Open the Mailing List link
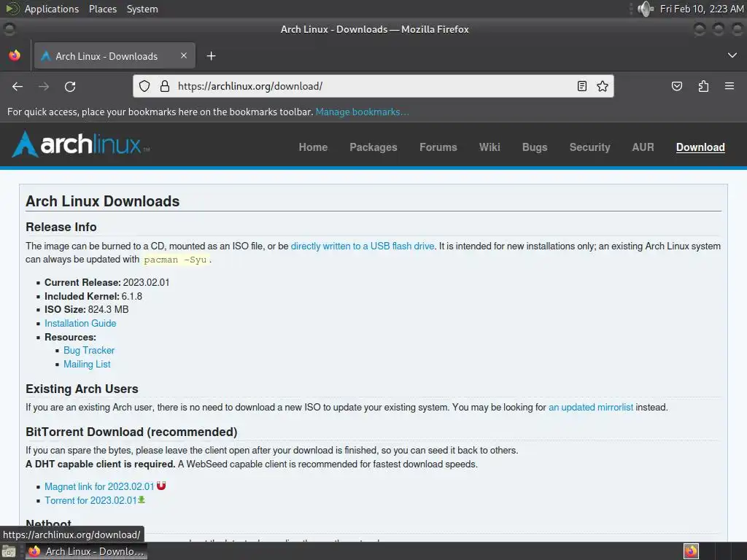 (87, 365)
